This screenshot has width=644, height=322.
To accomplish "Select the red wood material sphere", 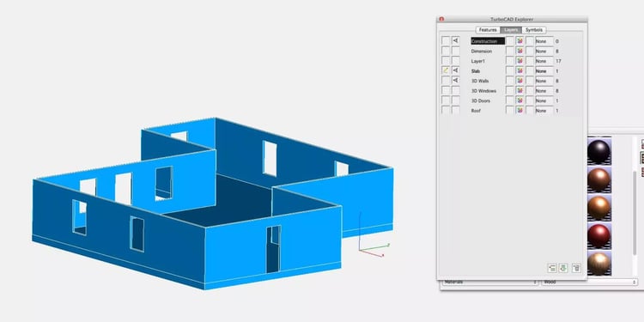I will point(599,236).
